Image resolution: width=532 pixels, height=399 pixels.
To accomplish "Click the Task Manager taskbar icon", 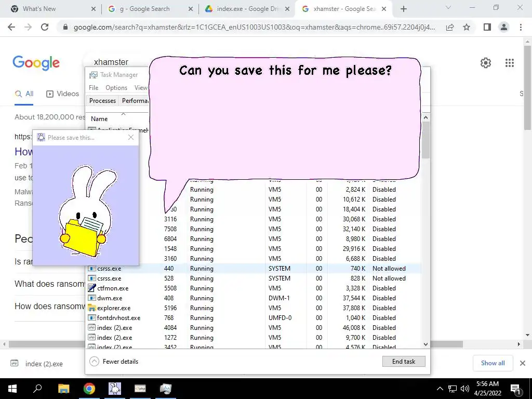I will tap(166, 389).
